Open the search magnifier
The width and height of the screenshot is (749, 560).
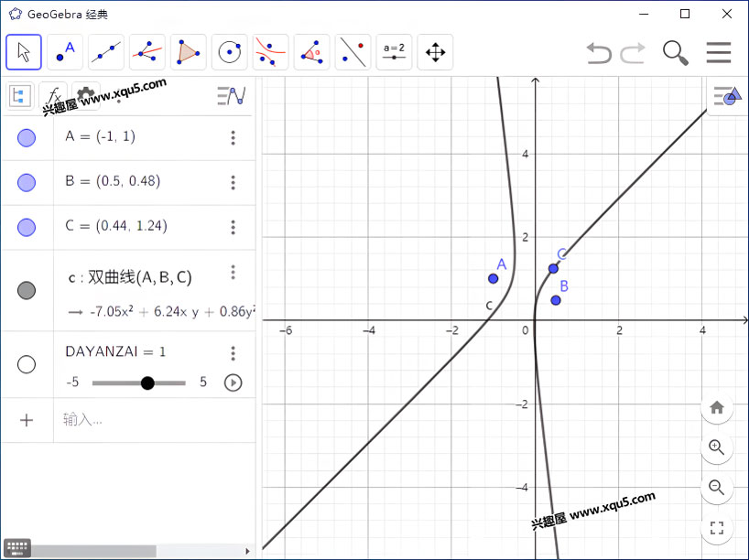coord(676,52)
